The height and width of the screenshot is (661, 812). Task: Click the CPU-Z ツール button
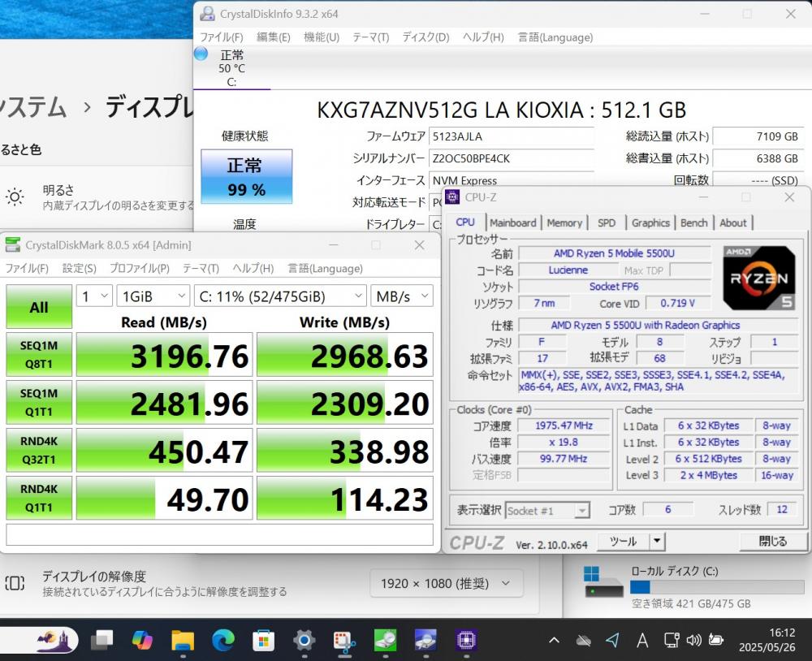click(623, 541)
